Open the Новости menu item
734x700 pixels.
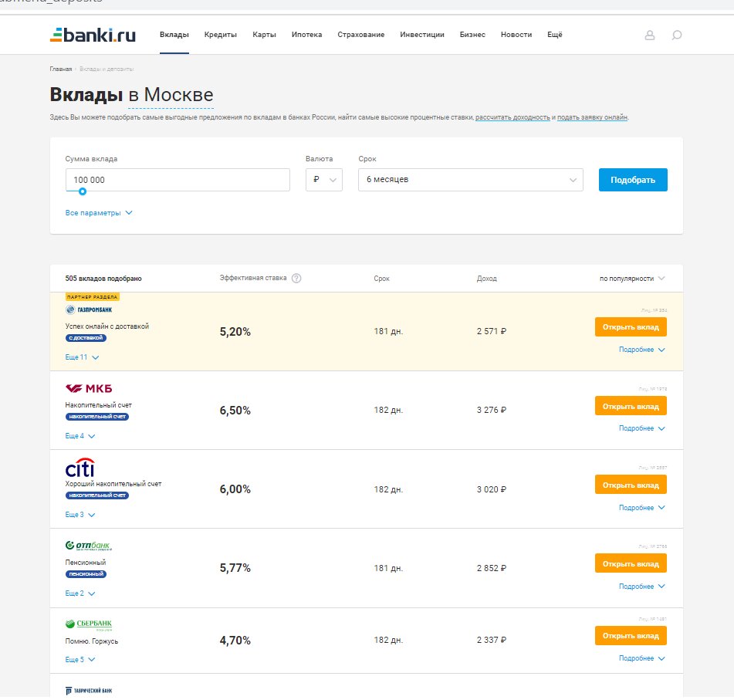(x=516, y=35)
